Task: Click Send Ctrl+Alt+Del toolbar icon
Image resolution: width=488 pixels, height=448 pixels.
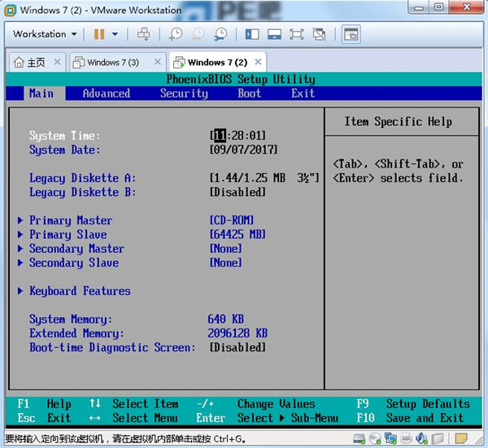Action: click(143, 34)
